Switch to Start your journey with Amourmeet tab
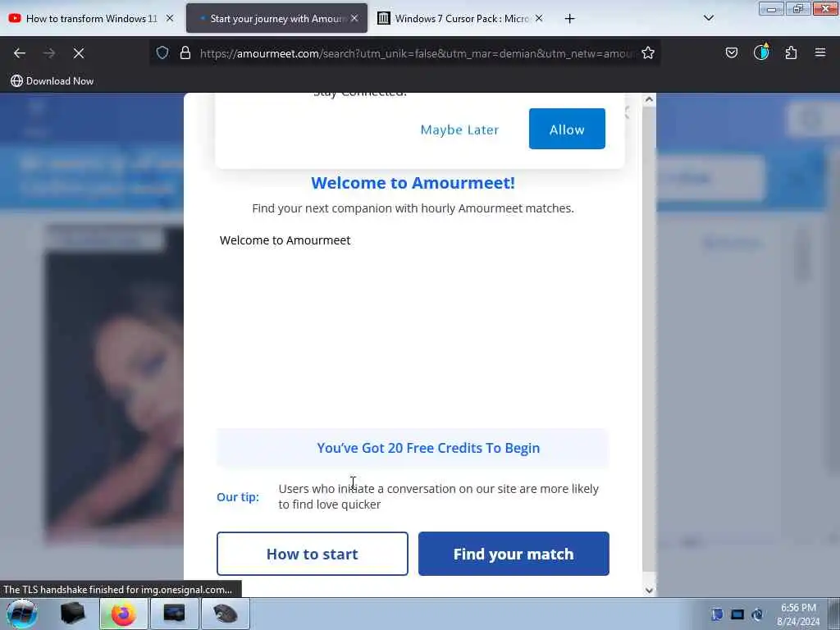The width and height of the screenshot is (840, 630). (277, 18)
